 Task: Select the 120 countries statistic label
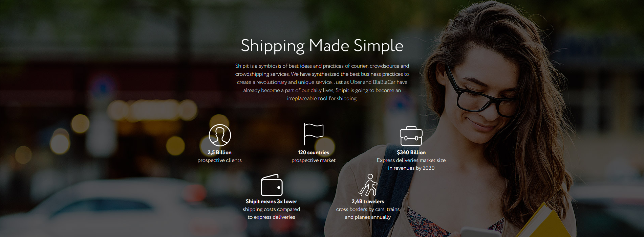(x=314, y=152)
